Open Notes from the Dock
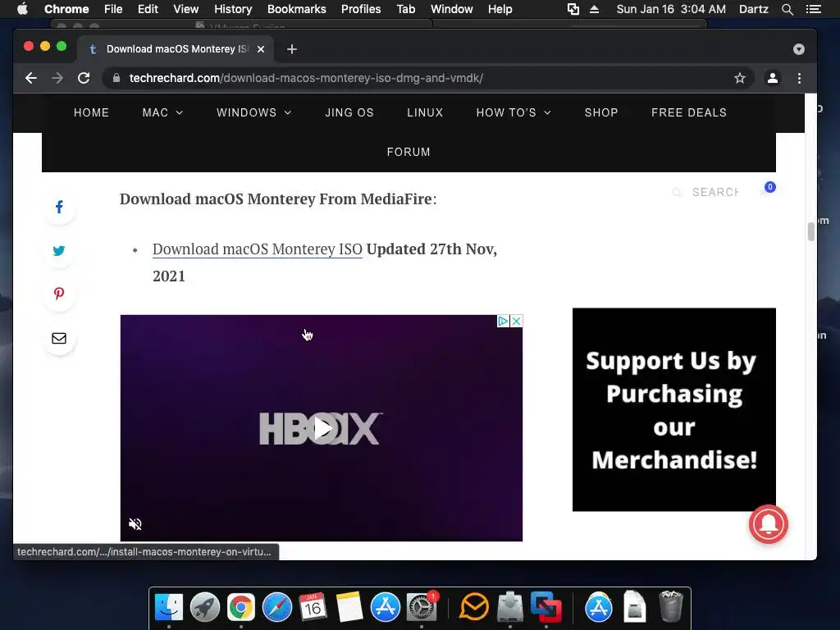The image size is (840, 630). click(x=349, y=608)
